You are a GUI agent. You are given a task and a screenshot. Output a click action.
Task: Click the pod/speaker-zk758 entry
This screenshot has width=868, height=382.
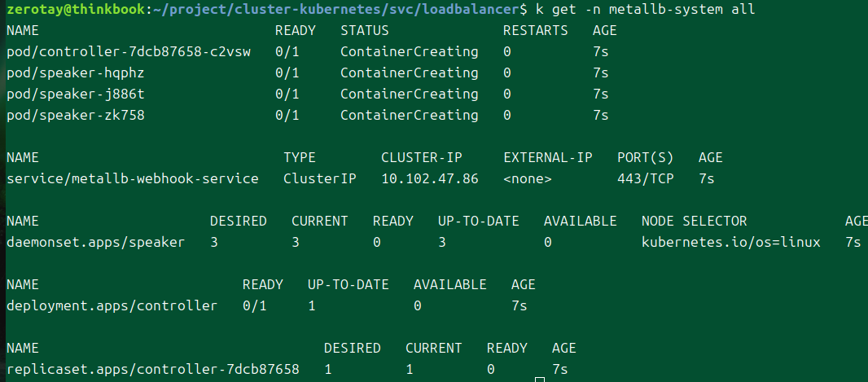76,116
